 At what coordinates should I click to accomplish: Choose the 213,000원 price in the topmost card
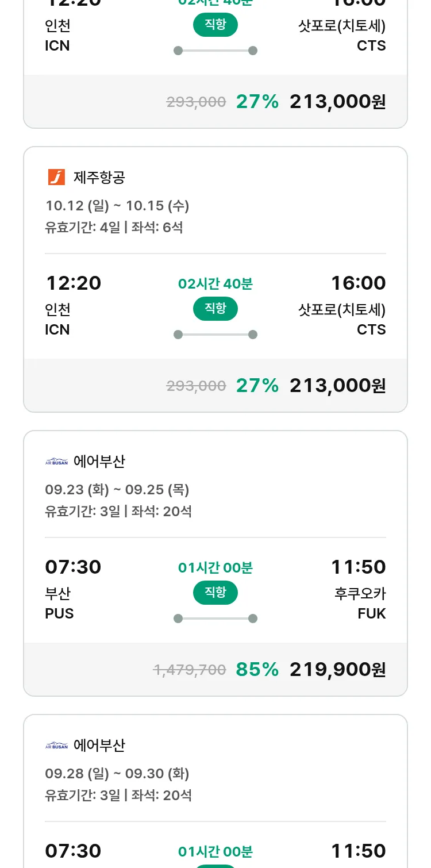point(337,101)
